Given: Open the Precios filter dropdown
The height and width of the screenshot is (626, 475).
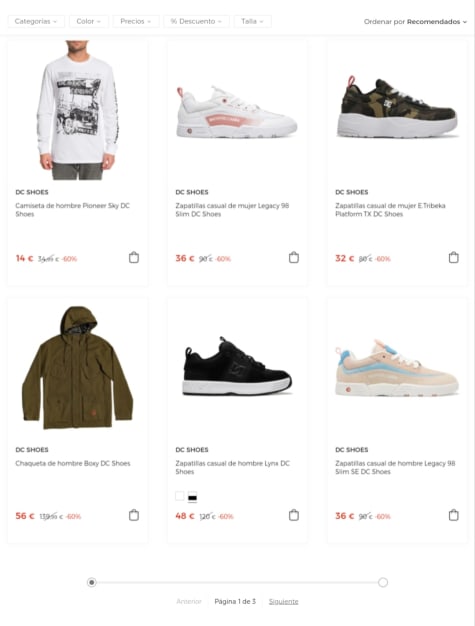Looking at the screenshot, I should coord(136,21).
